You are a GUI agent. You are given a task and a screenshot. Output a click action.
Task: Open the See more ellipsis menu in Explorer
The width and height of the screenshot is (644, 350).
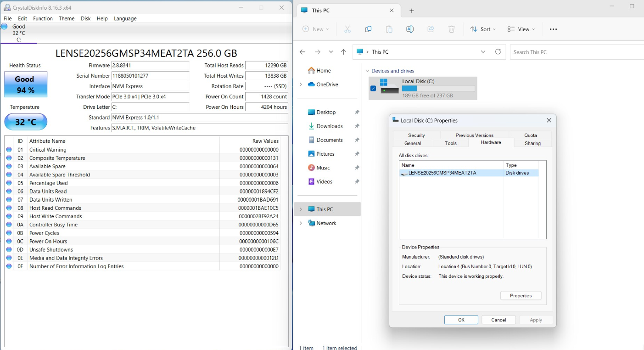click(553, 29)
